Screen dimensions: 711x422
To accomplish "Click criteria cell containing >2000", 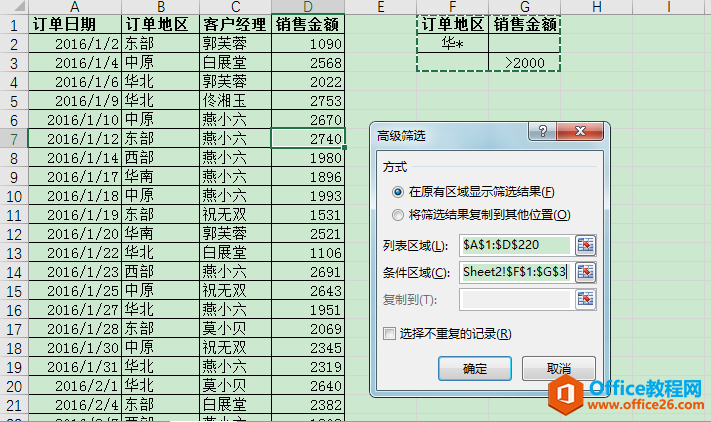I will pos(525,63).
